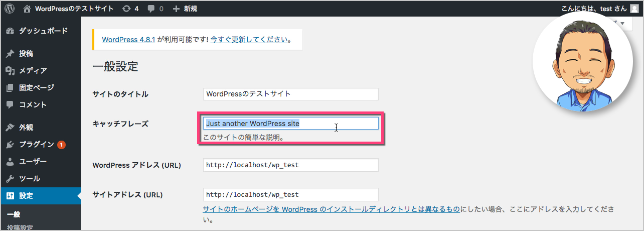Select the 一般 settings submenu item
This screenshot has height=231, width=644.
[14, 214]
